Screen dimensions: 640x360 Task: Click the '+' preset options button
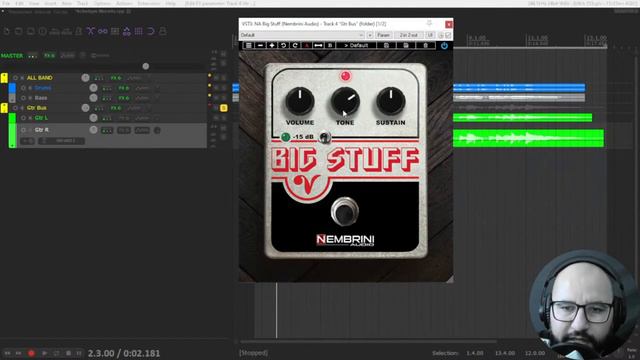(370, 35)
